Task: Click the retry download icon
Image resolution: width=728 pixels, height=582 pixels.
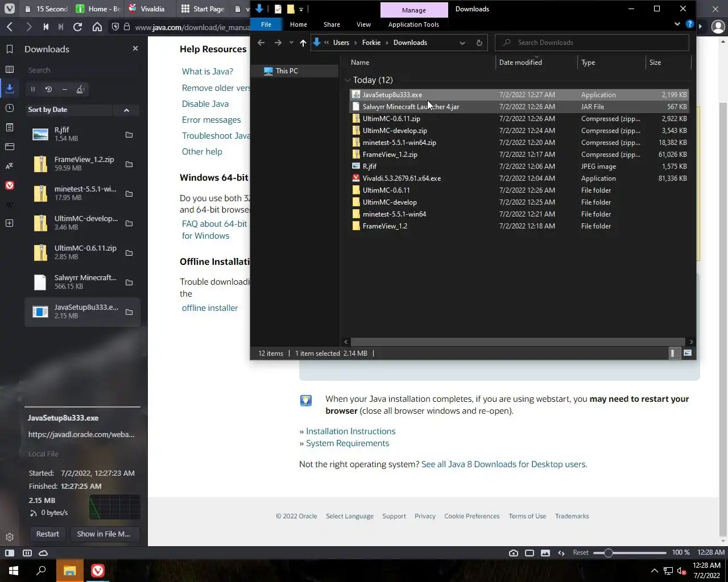Action: click(x=48, y=89)
